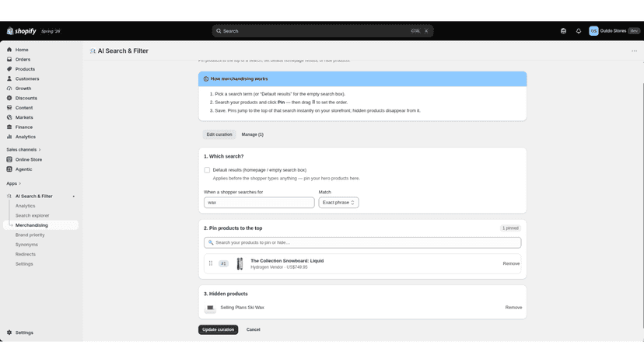Open Products in the sidebar

click(x=25, y=69)
